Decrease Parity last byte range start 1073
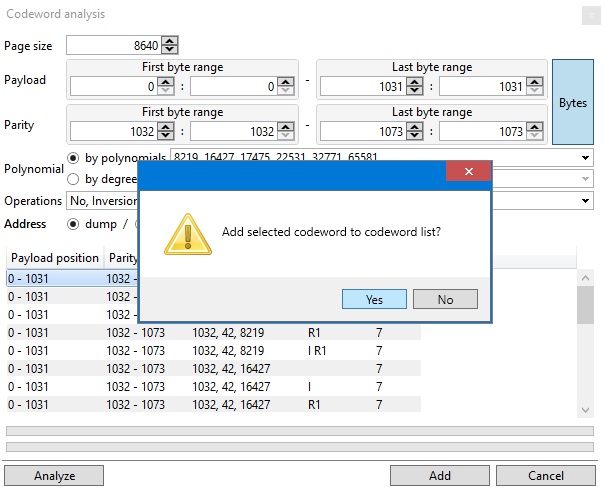Screen dimensions: 605x490 click(x=415, y=135)
